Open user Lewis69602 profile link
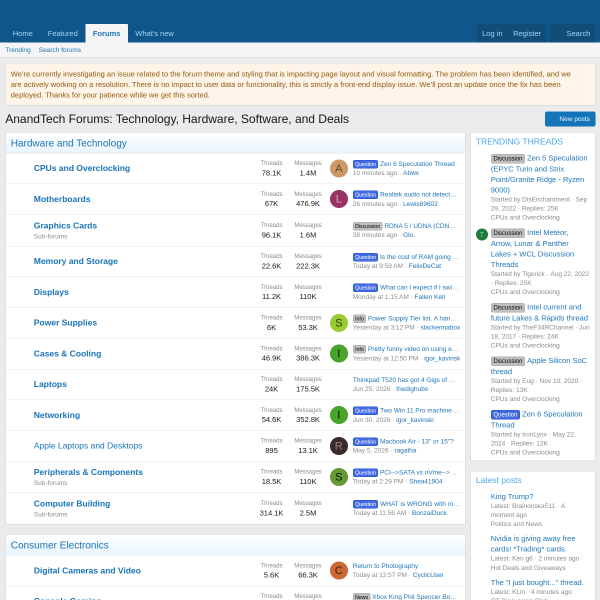The height and width of the screenshot is (600, 600). tap(420, 204)
